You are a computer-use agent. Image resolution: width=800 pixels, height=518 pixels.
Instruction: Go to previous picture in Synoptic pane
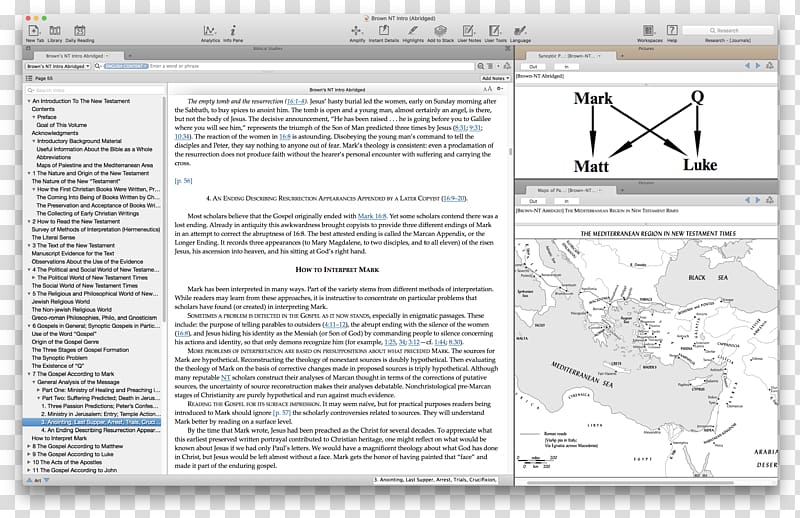[x=747, y=66]
